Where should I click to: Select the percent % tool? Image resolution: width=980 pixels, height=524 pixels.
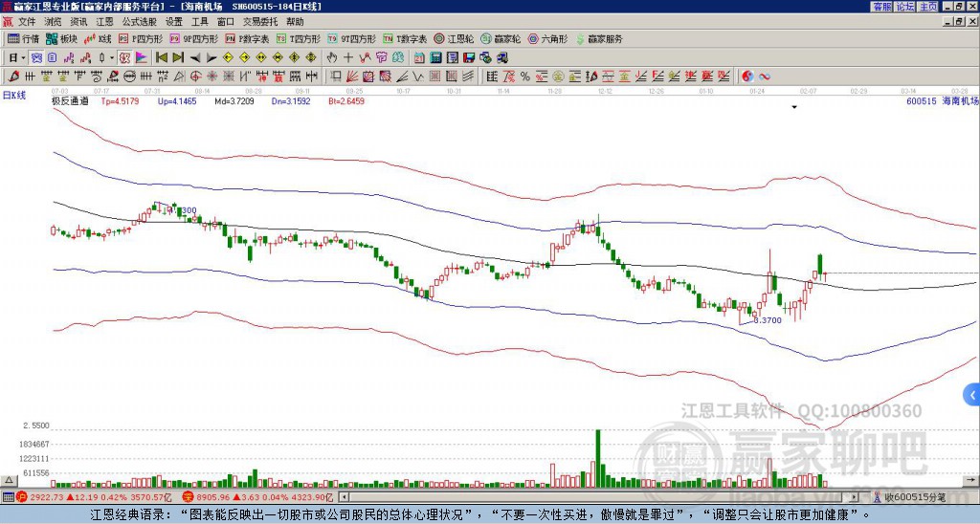[525, 76]
